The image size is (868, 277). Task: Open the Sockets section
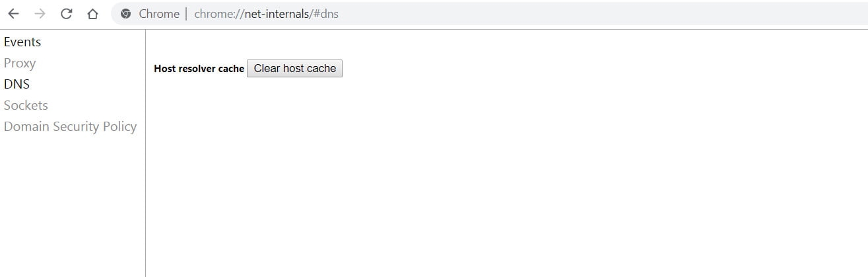coord(26,106)
